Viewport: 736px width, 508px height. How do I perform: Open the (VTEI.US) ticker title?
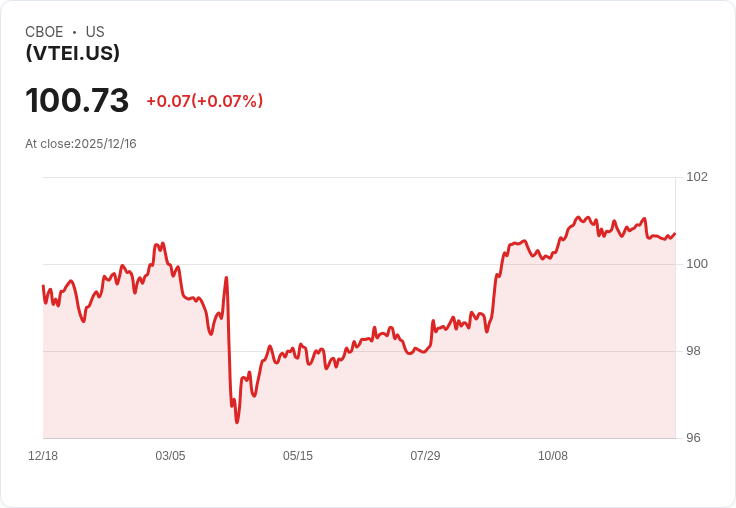pos(72,54)
